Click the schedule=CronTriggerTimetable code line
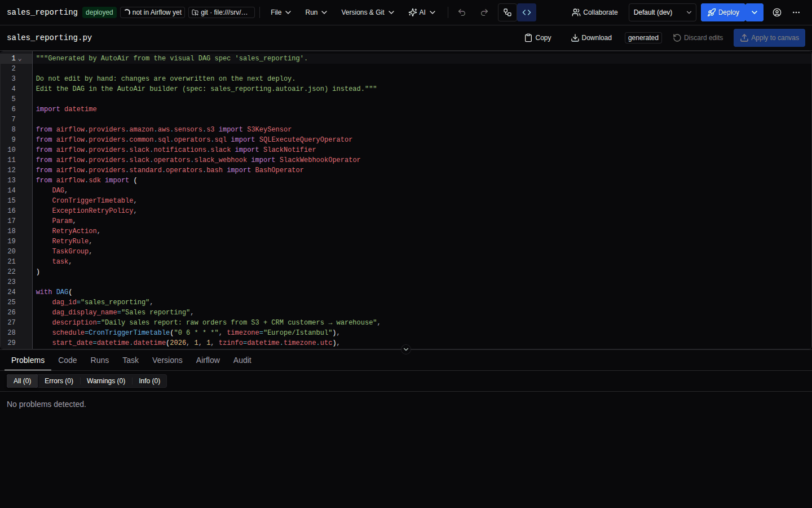 [x=196, y=332]
